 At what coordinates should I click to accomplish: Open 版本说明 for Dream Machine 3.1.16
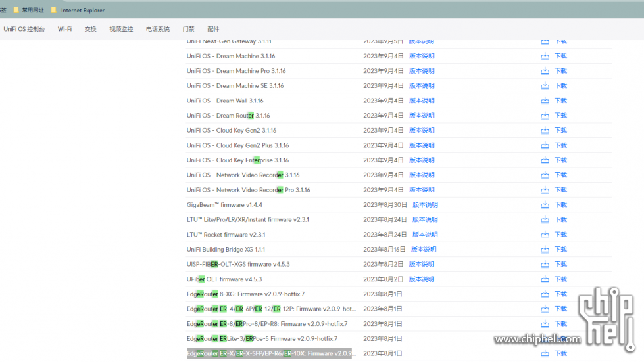(x=422, y=56)
